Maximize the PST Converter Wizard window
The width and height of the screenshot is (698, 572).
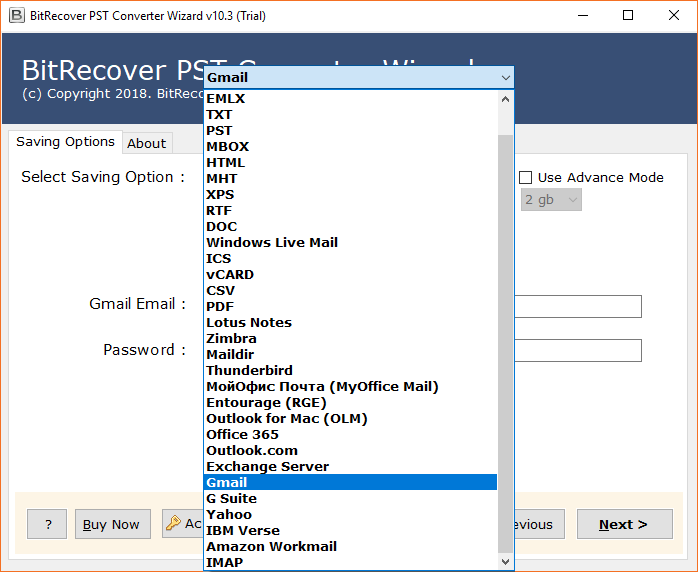(x=628, y=16)
